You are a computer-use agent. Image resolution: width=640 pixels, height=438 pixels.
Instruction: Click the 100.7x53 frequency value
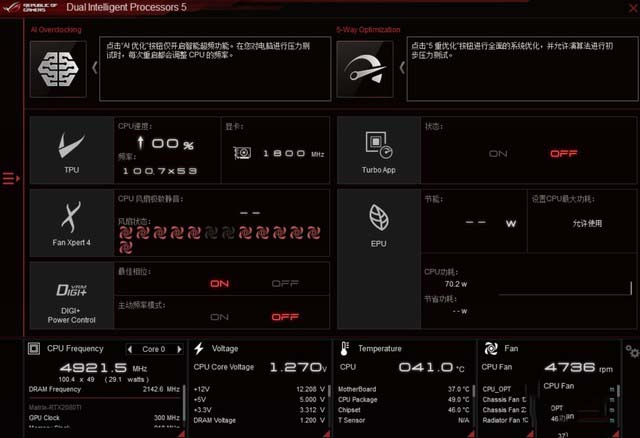160,171
